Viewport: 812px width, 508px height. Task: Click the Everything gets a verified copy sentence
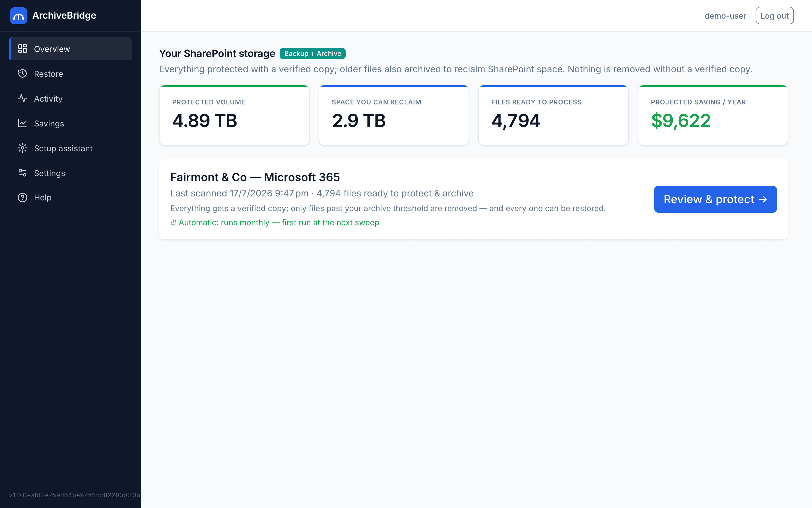point(388,208)
